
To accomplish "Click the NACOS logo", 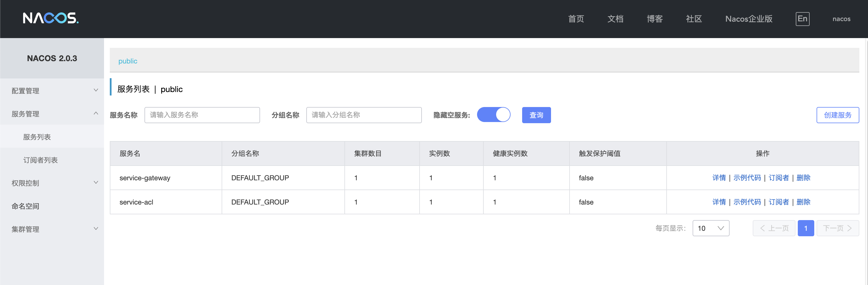I will (51, 18).
